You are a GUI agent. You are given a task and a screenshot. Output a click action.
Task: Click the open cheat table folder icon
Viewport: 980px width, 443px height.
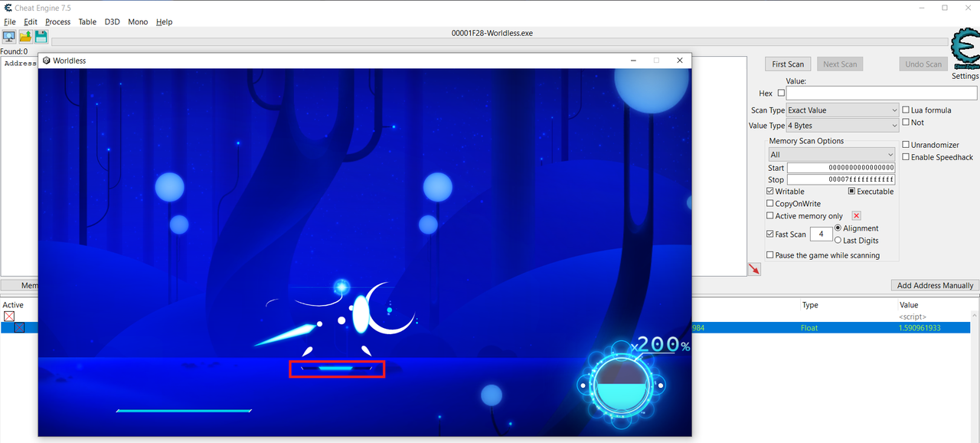coord(25,36)
